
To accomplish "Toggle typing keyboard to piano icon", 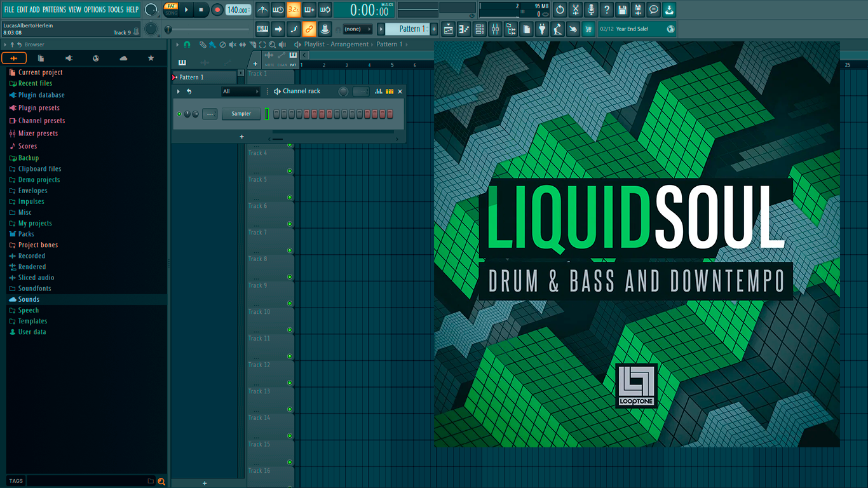I will (262, 29).
